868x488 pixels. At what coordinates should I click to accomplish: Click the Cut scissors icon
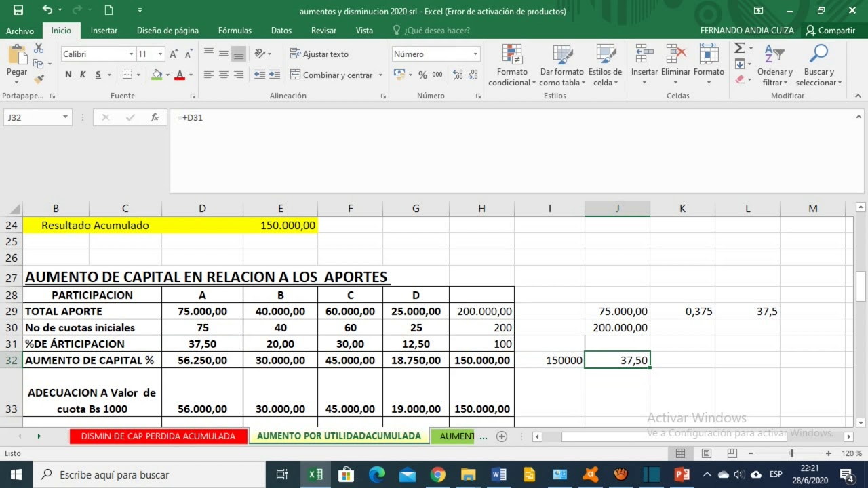pyautogui.click(x=39, y=49)
